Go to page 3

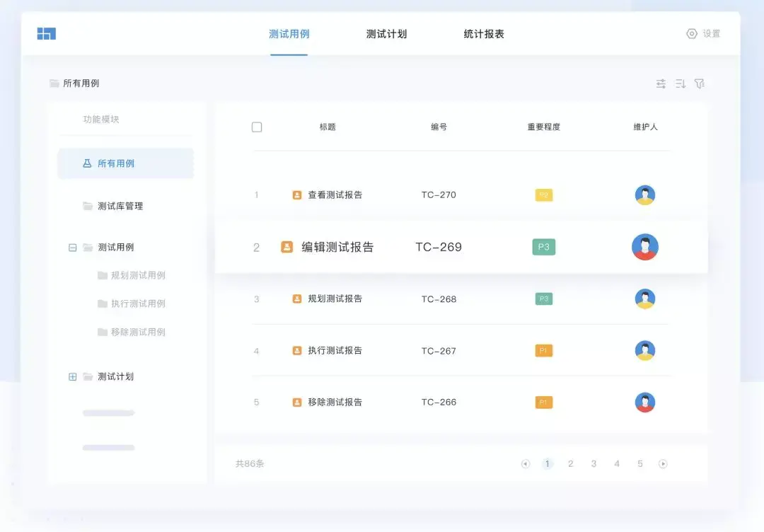[594, 464]
